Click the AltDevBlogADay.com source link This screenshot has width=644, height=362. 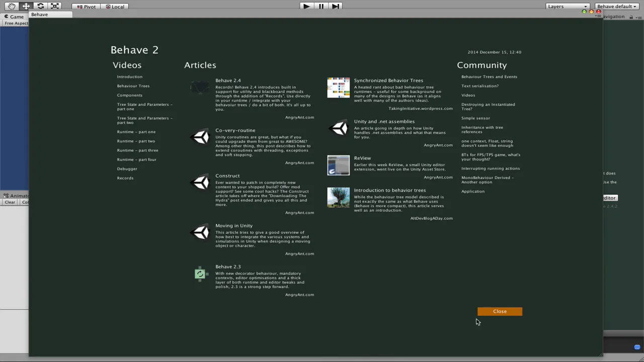pos(431,218)
